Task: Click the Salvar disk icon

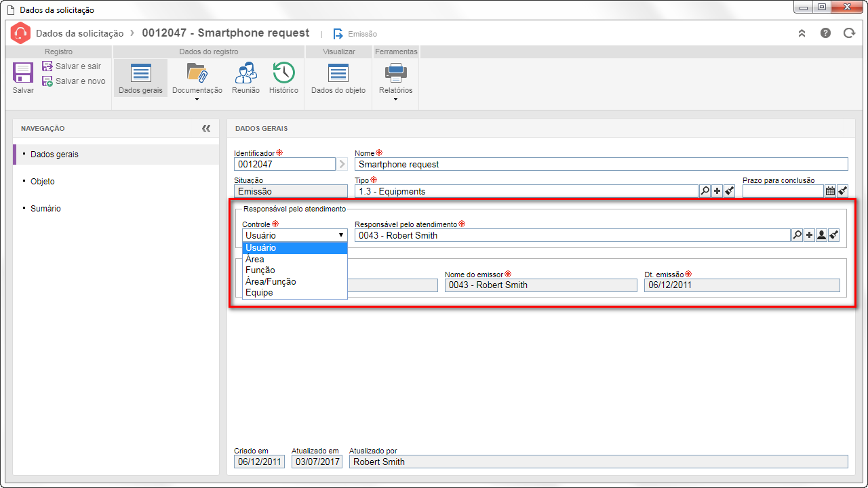Action: click(23, 73)
